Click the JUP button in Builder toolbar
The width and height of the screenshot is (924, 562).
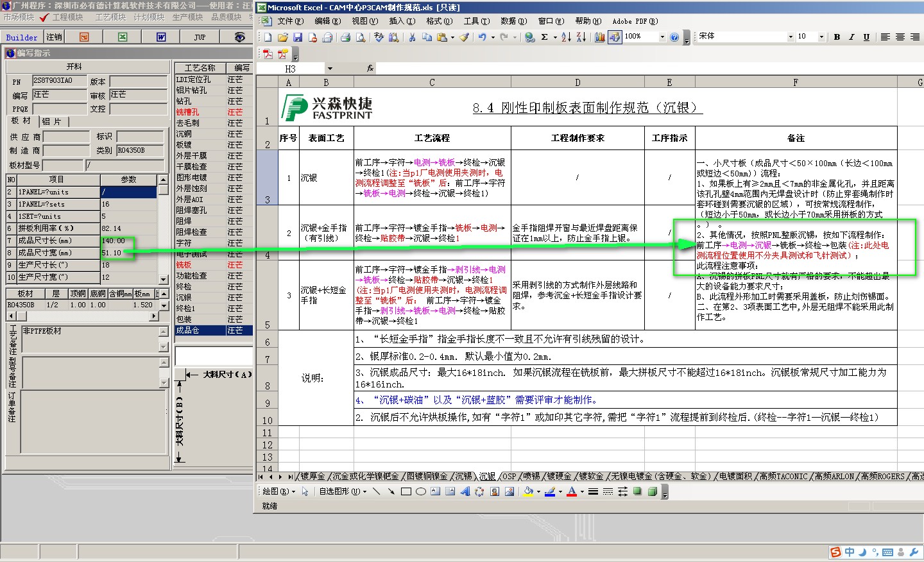(x=200, y=37)
